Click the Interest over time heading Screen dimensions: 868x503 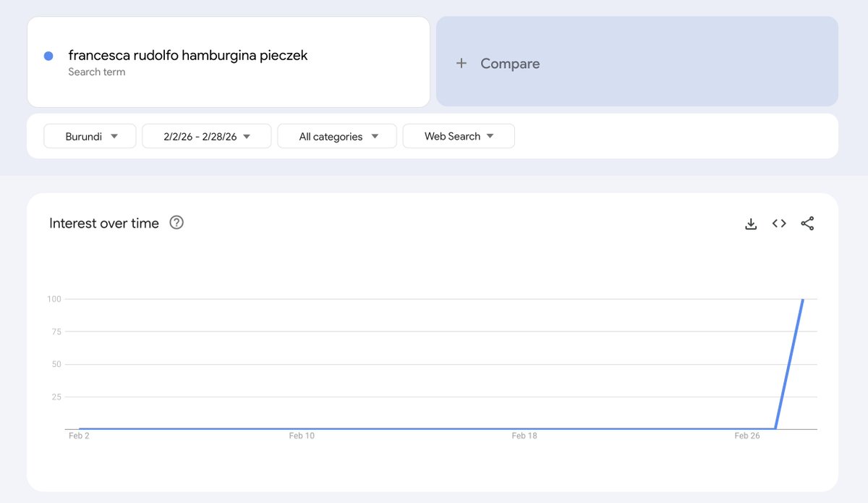pos(104,223)
